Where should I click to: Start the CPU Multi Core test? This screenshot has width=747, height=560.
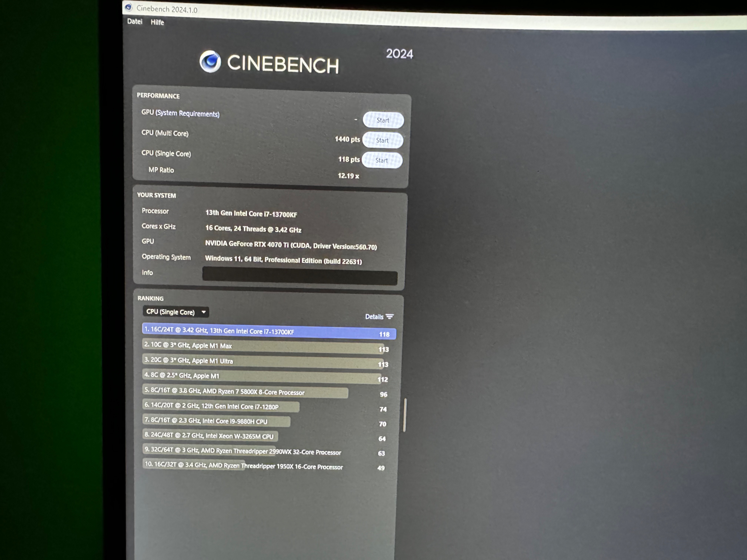coord(382,140)
